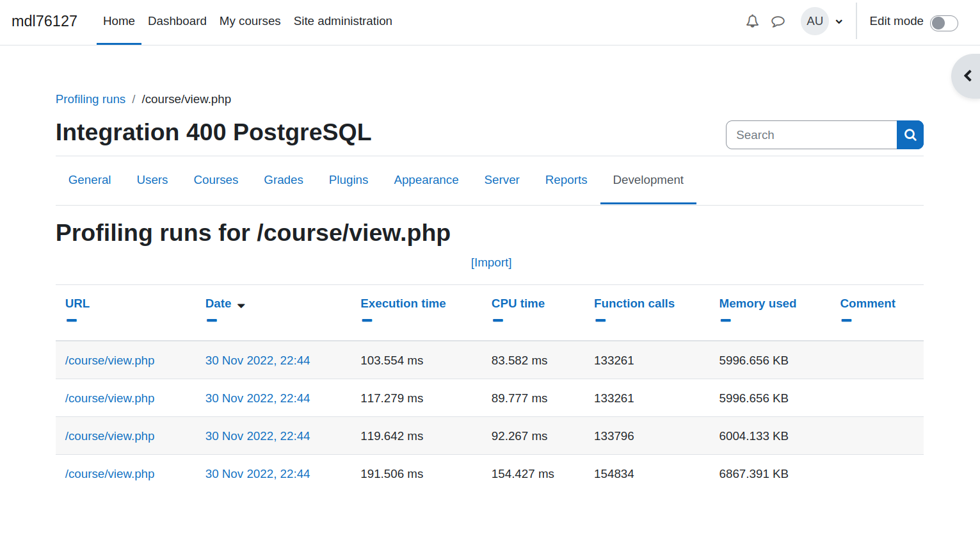The image size is (980, 540).
Task: Select the 92.267 ms CPU time value
Action: coord(519,436)
